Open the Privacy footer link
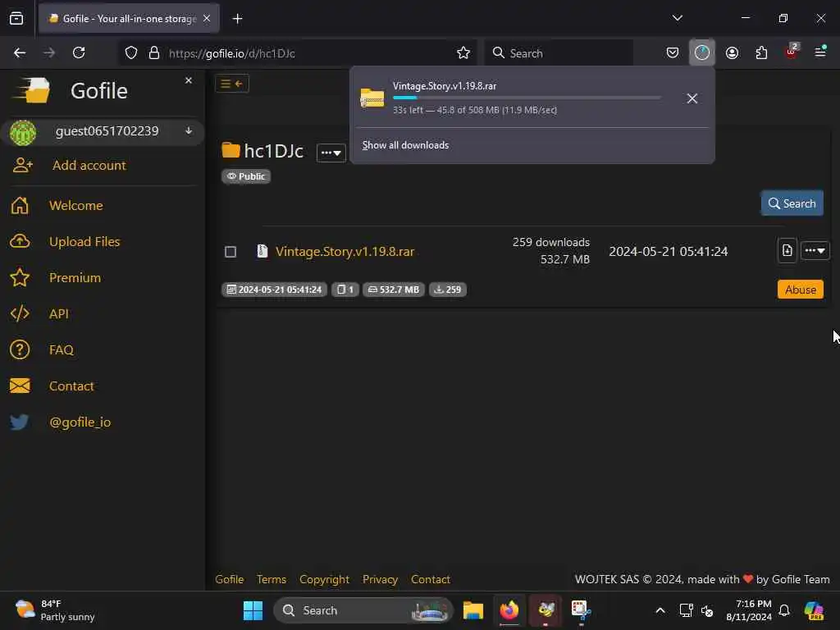 tap(380, 579)
